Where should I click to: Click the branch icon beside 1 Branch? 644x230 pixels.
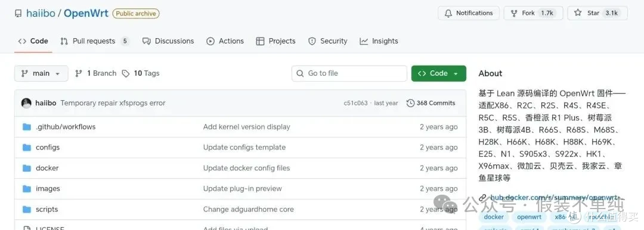tap(79, 73)
